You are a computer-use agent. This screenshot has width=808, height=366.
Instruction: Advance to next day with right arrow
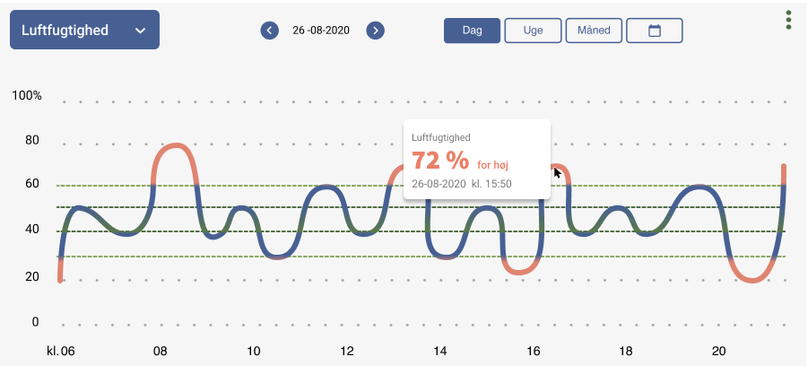(x=376, y=30)
